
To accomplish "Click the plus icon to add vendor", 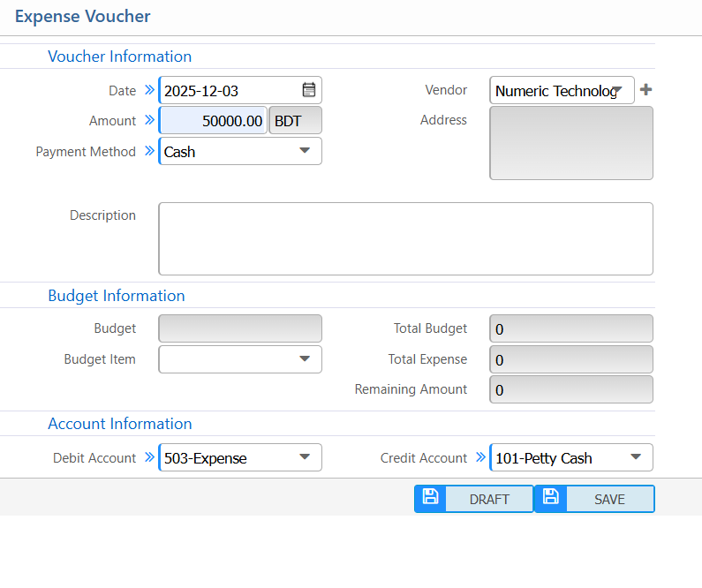I will 645,90.
